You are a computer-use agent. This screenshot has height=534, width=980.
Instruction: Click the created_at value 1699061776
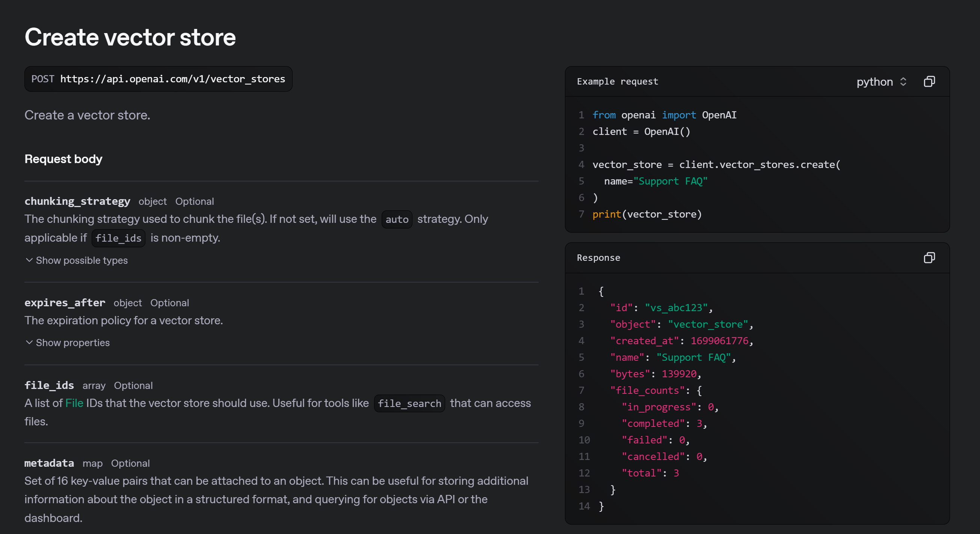(x=719, y=340)
